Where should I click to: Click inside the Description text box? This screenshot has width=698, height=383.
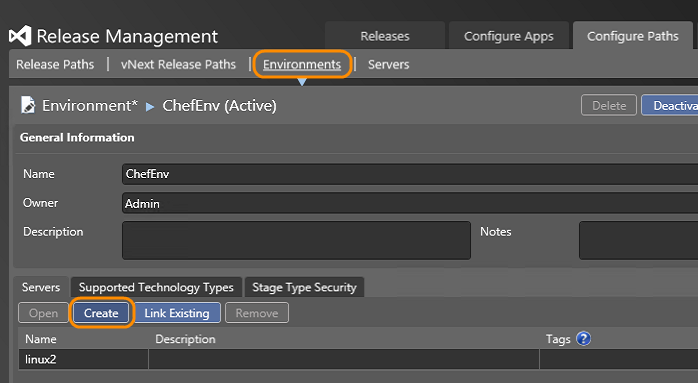pyautogui.click(x=296, y=240)
